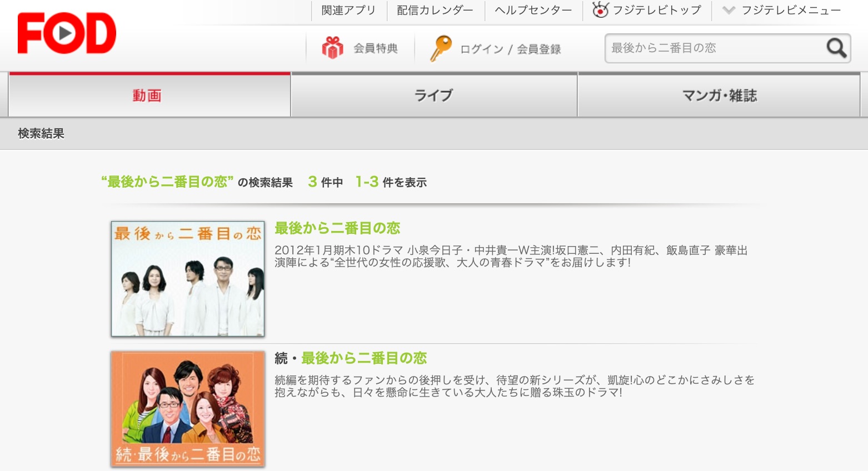This screenshot has width=868, height=471.
Task: Click the orange 続・最後から二番目の恋 thumbnail
Action: (x=188, y=408)
